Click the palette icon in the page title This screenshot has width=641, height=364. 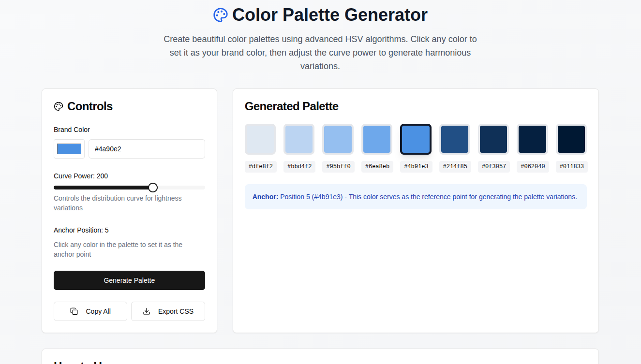pyautogui.click(x=221, y=15)
